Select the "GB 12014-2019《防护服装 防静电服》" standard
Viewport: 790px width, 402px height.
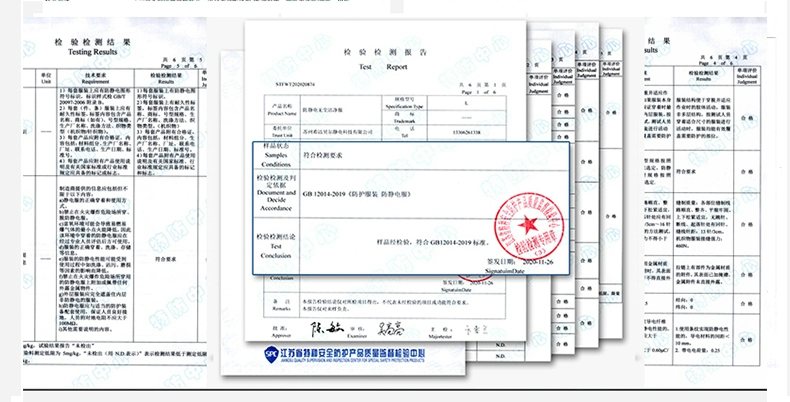pos(356,194)
